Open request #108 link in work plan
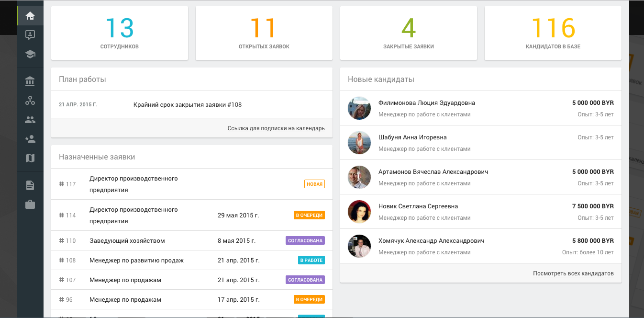The image size is (644, 318). (x=234, y=105)
